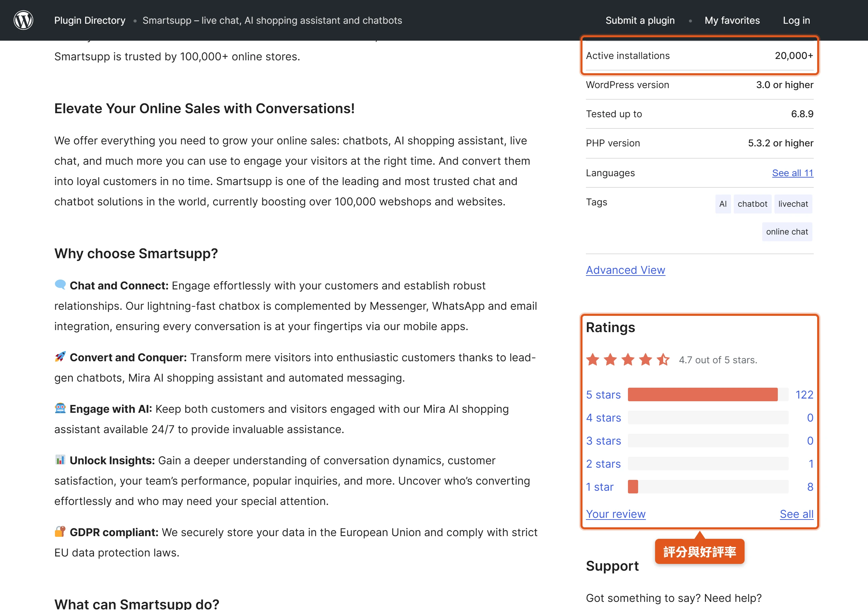Click the '4.7 out of 5 stars.' text
868x610 pixels.
[718, 360]
